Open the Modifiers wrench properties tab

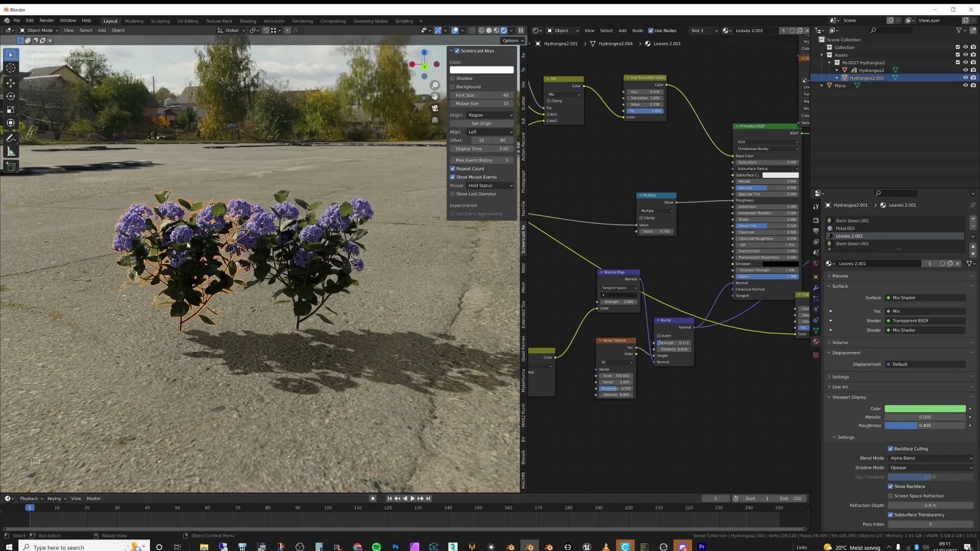pos(816,288)
